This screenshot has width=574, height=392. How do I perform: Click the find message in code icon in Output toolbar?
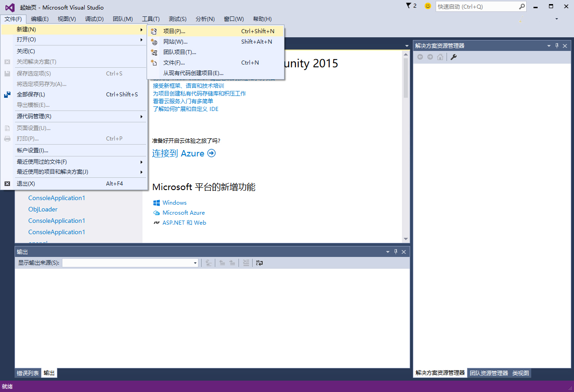pyautogui.click(x=208, y=263)
